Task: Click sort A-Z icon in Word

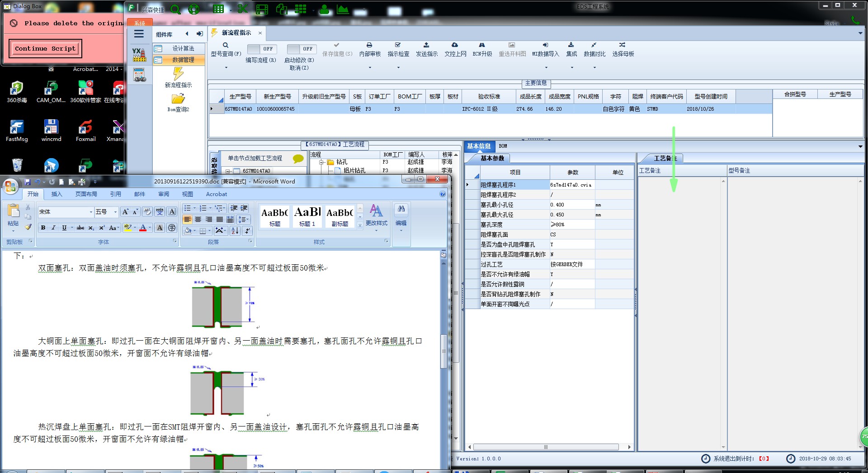Action: [x=235, y=230]
